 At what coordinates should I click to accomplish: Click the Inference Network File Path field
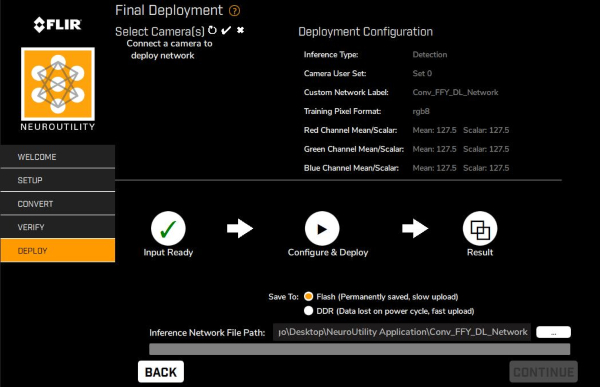pyautogui.click(x=402, y=332)
